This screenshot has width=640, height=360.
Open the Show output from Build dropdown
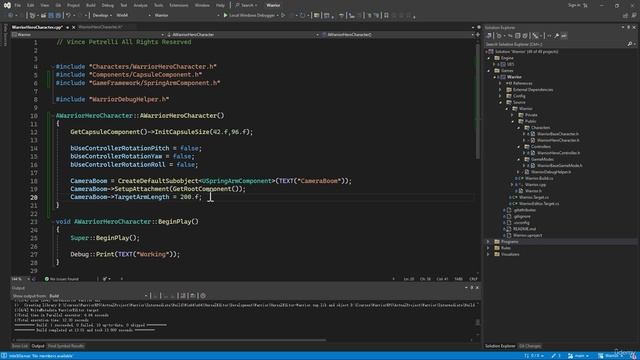pos(98,296)
